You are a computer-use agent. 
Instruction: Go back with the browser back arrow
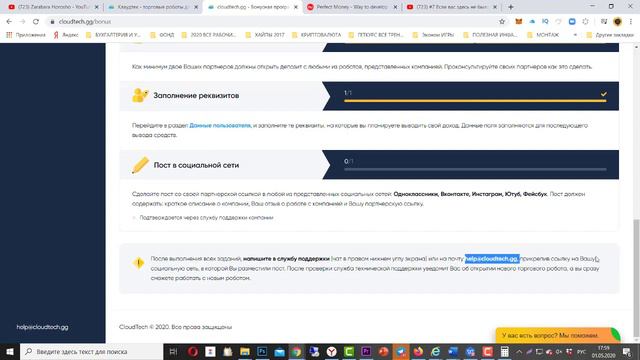pos(9,22)
